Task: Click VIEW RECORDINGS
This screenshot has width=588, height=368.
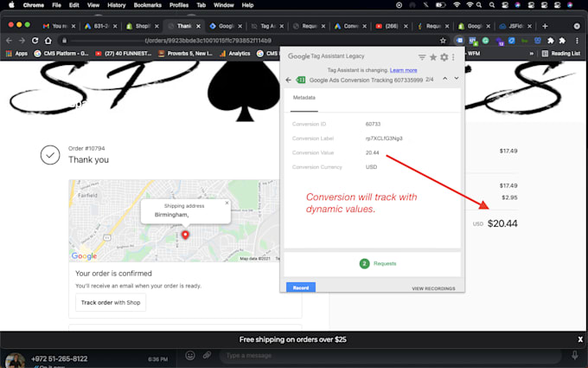Action: pos(433,288)
